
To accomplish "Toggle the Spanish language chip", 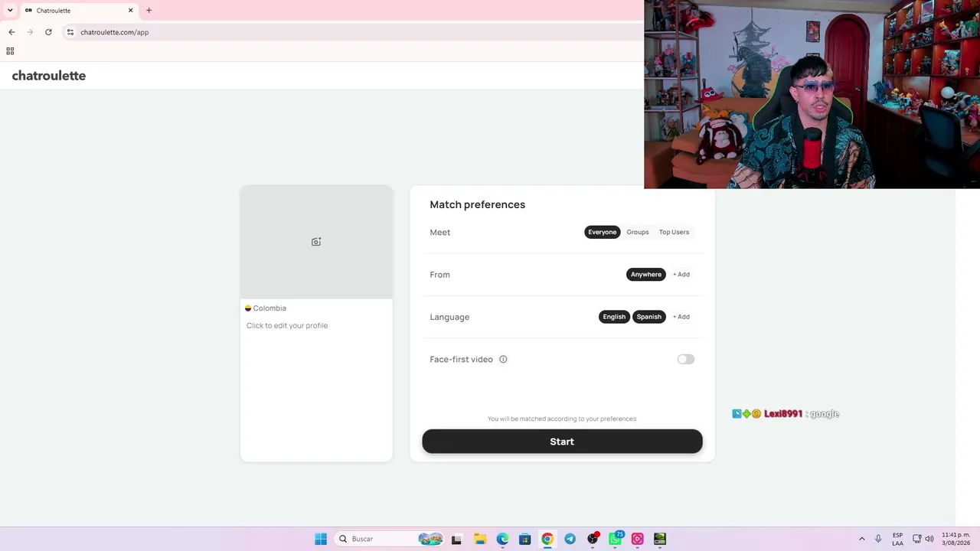I will 648,317.
